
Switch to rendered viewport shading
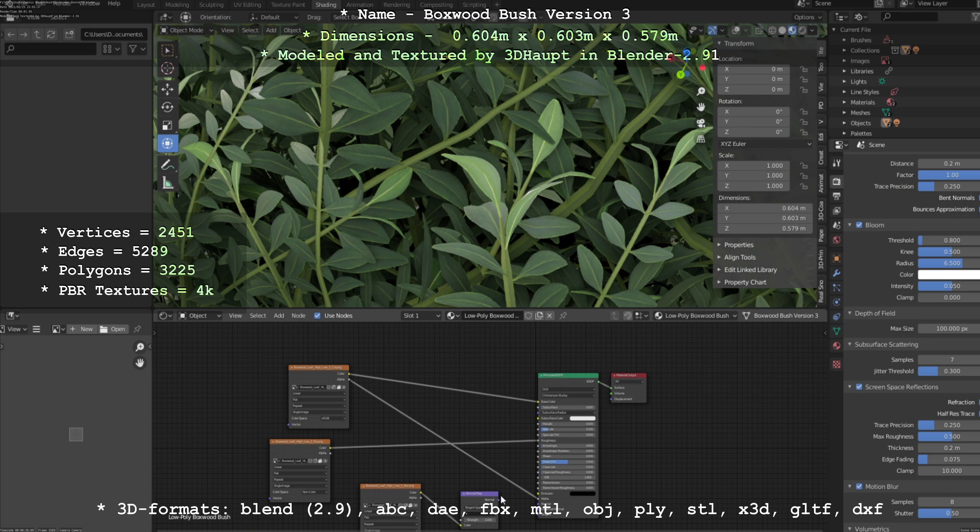(802, 30)
